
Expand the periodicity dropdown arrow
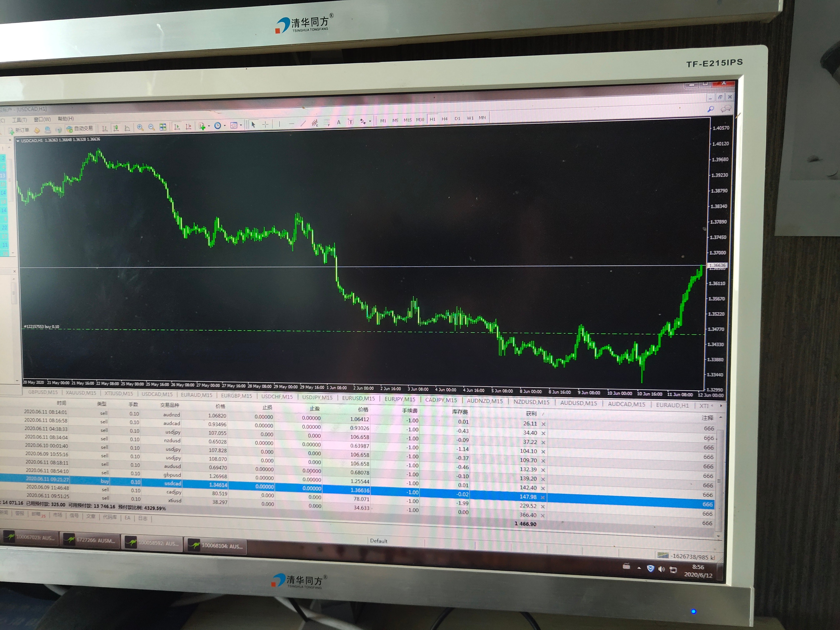(225, 126)
